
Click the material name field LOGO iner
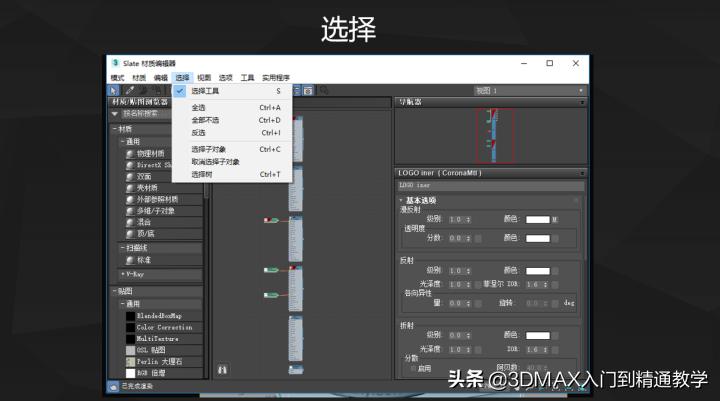pos(490,185)
